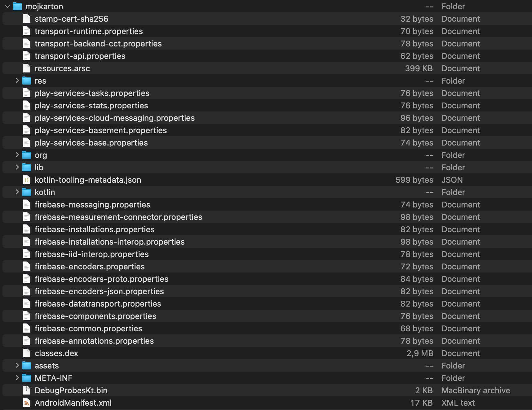Click the XML text kind label
This screenshot has height=410, width=532.
pos(458,403)
